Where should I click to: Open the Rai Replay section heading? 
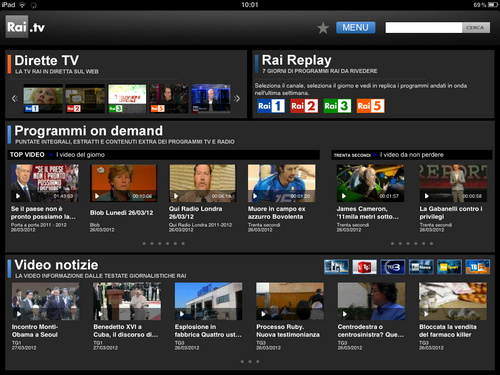(297, 60)
